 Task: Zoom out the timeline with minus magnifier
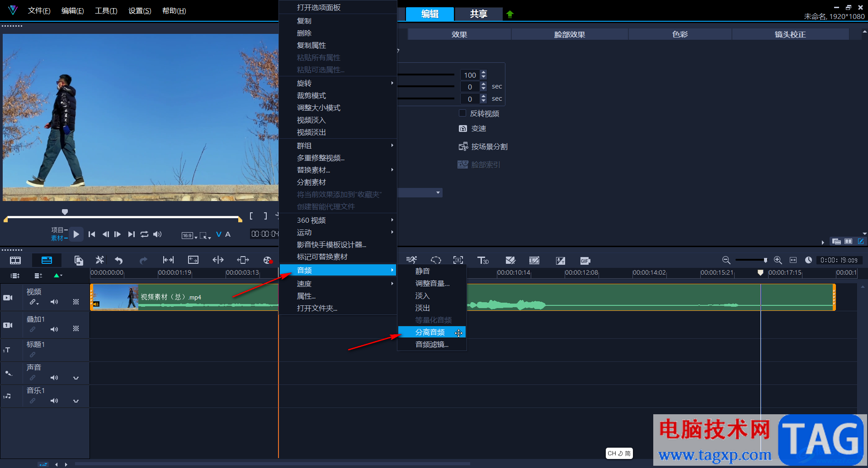pos(726,260)
